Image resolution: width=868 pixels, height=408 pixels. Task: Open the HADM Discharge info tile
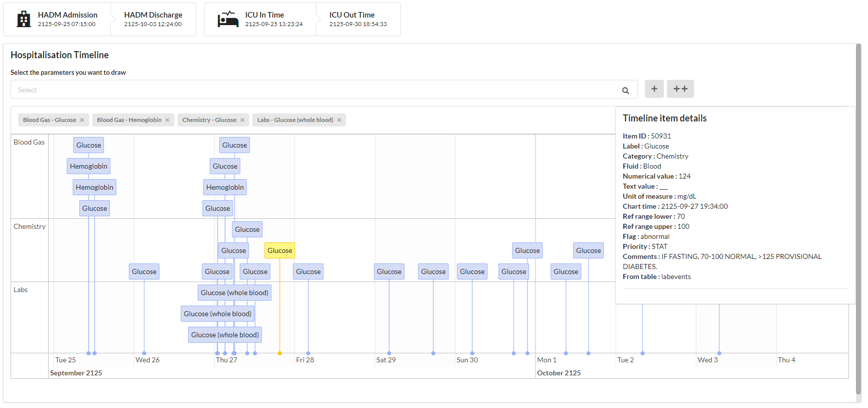(153, 19)
